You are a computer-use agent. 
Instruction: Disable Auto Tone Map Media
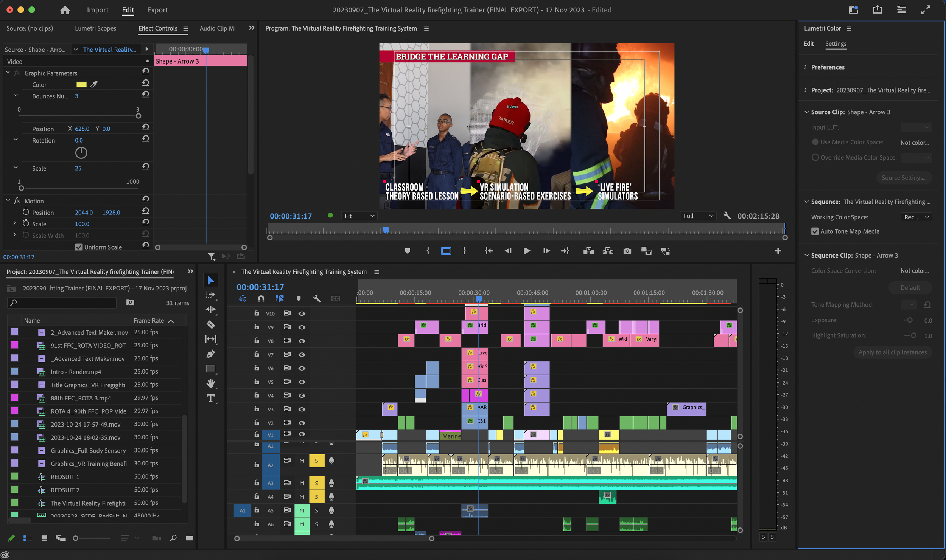click(x=815, y=231)
